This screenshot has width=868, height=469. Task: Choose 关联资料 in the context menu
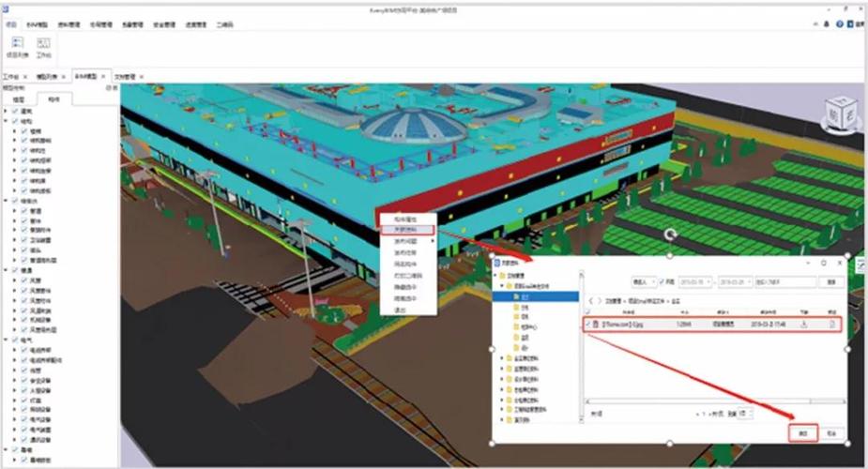[407, 230]
